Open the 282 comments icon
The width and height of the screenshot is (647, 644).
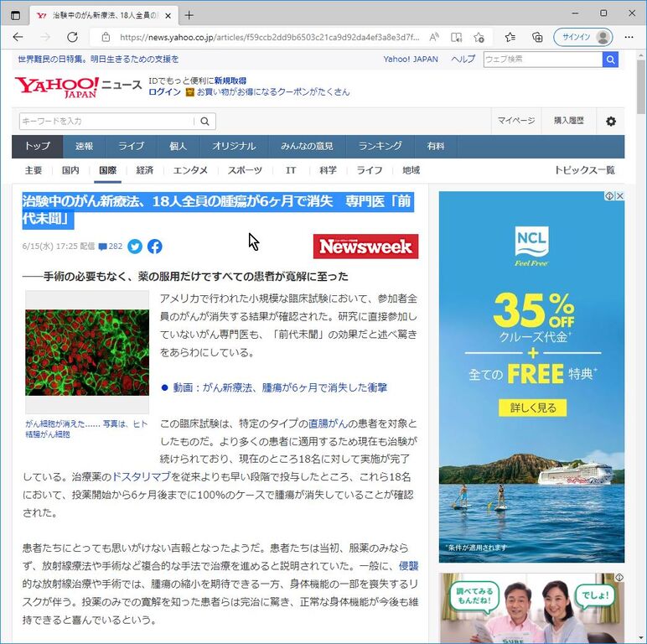click(110, 247)
